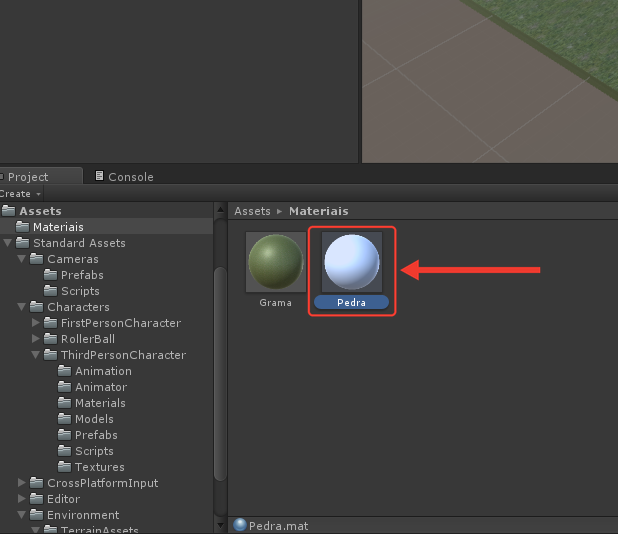
Task: Click the Textures folder icon
Action: pyautogui.click(x=64, y=467)
